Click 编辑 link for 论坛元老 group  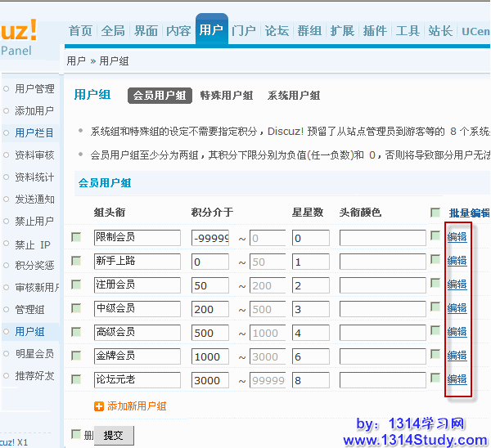coord(457,379)
